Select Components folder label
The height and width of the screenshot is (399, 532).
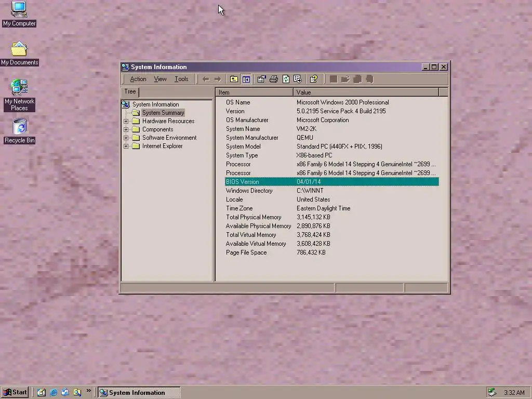[158, 129]
